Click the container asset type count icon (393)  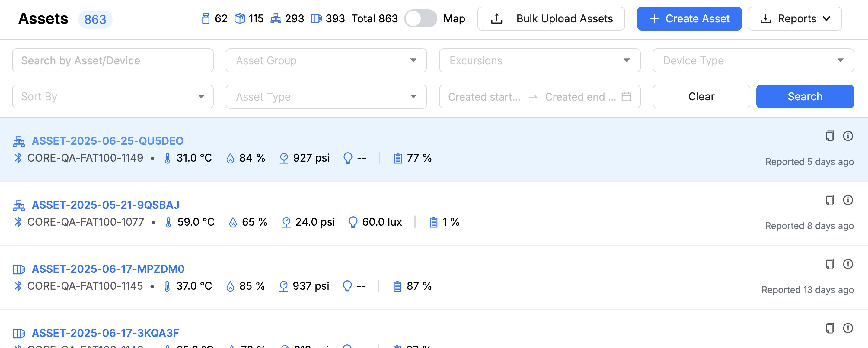pyautogui.click(x=316, y=18)
